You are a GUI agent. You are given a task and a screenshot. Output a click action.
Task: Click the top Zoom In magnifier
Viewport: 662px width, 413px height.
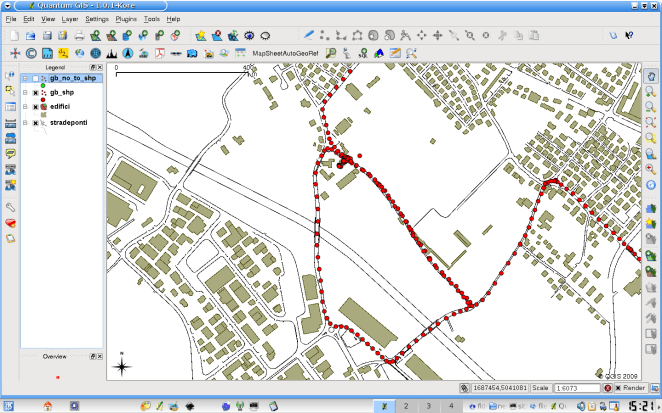point(651,92)
